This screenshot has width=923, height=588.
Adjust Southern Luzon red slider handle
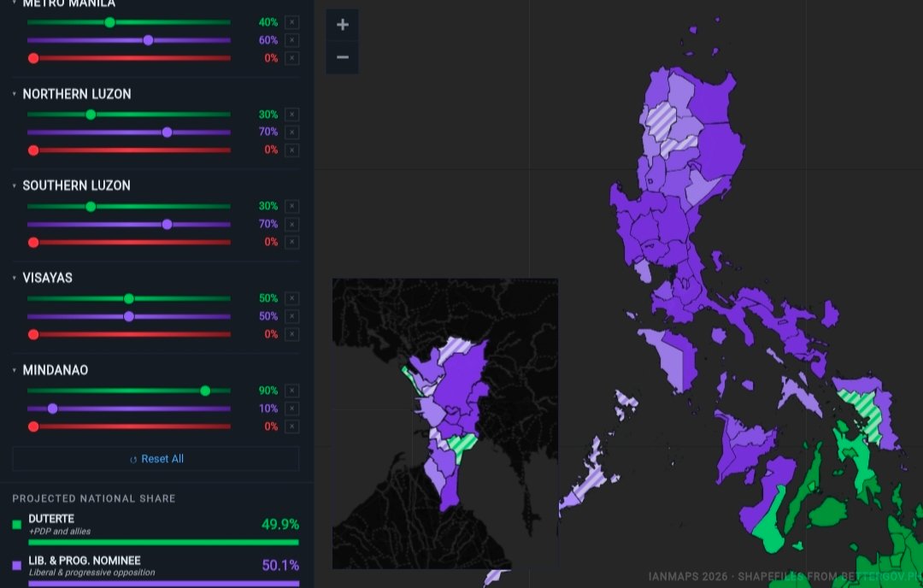[x=33, y=242]
